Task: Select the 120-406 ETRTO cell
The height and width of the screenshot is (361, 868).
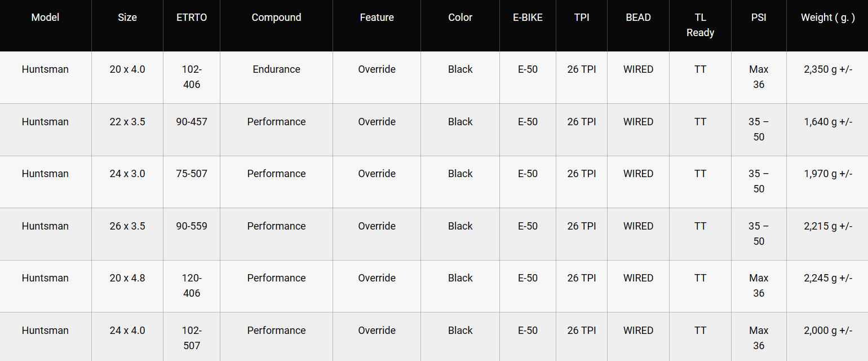Action: [192, 286]
